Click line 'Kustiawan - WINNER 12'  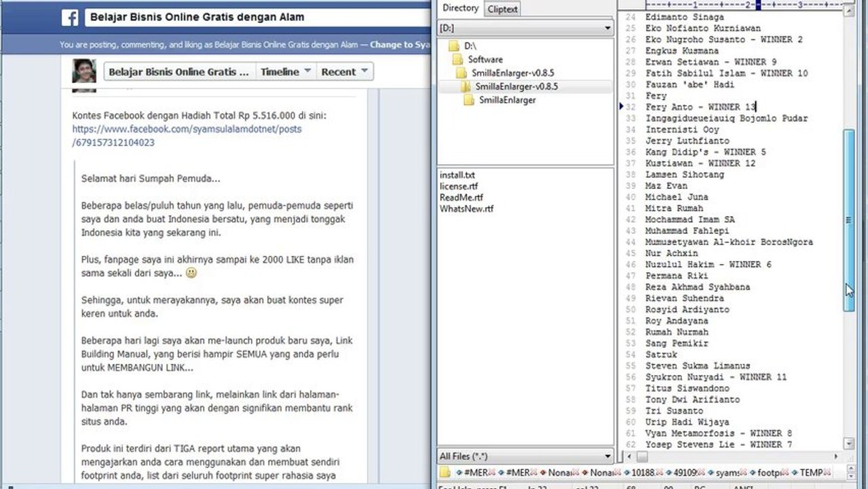[700, 163]
